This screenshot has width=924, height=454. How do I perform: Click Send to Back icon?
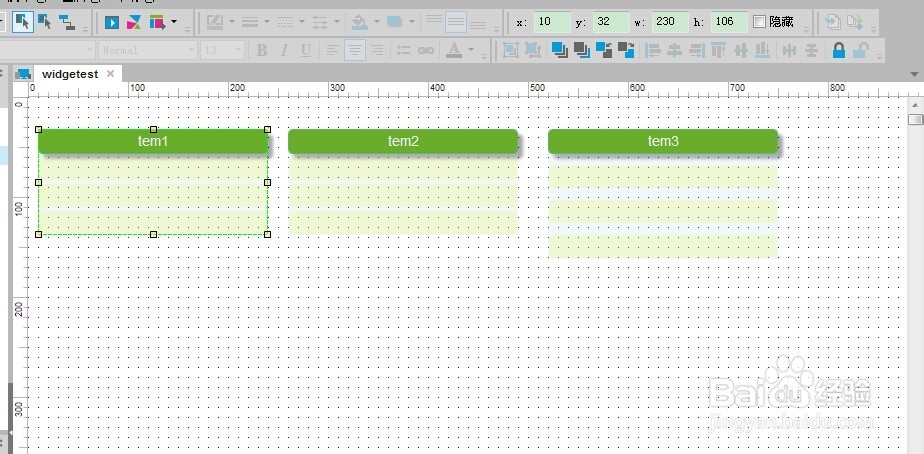pyautogui.click(x=582, y=51)
